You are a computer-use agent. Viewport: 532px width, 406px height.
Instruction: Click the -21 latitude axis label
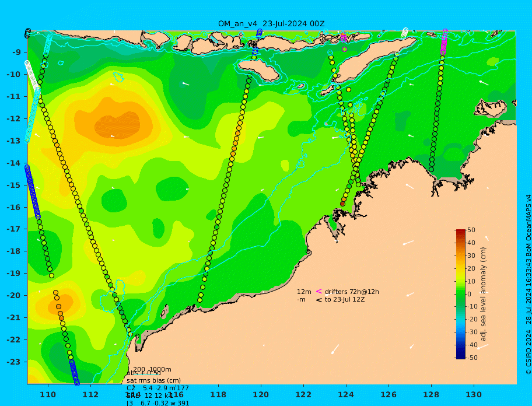pyautogui.click(x=13, y=318)
